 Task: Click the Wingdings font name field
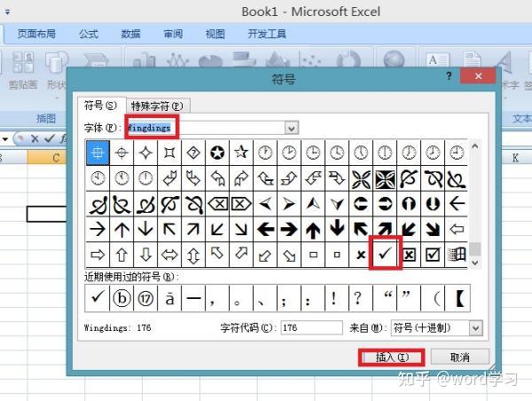(x=207, y=128)
